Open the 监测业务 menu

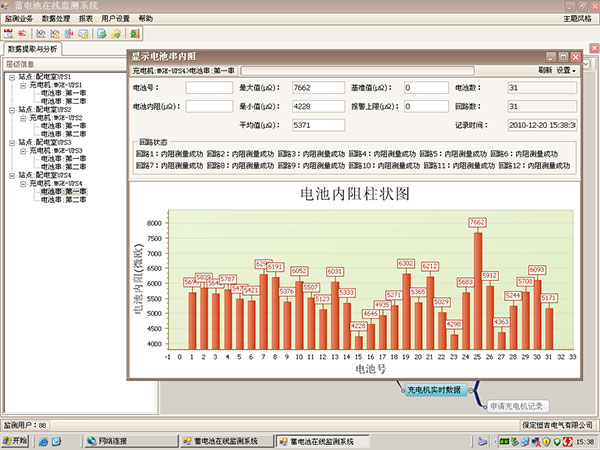pos(19,19)
